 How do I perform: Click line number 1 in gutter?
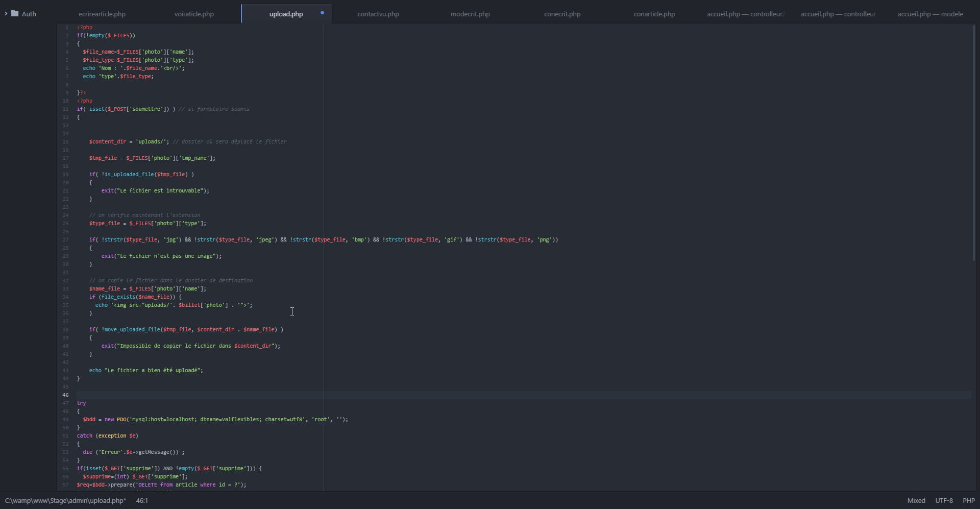click(x=67, y=27)
